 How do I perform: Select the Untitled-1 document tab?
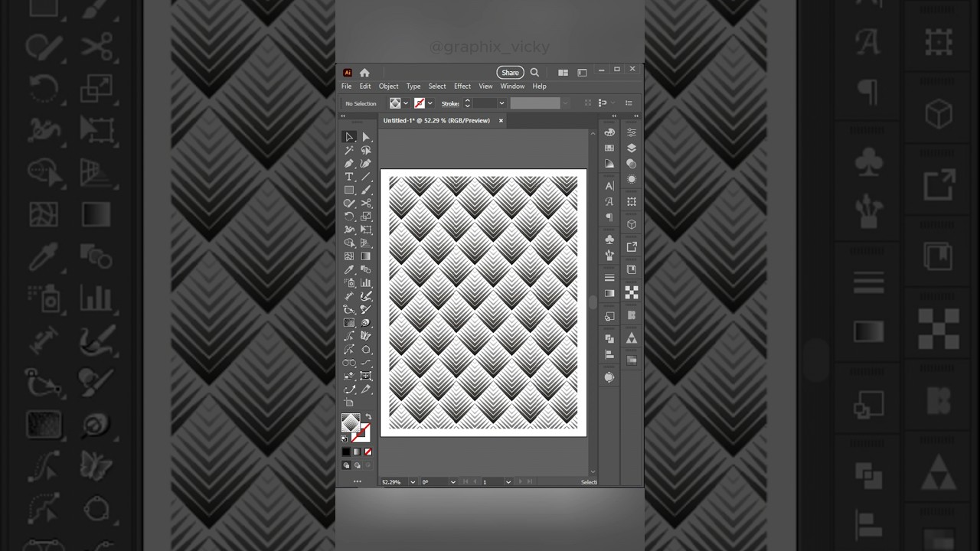436,121
